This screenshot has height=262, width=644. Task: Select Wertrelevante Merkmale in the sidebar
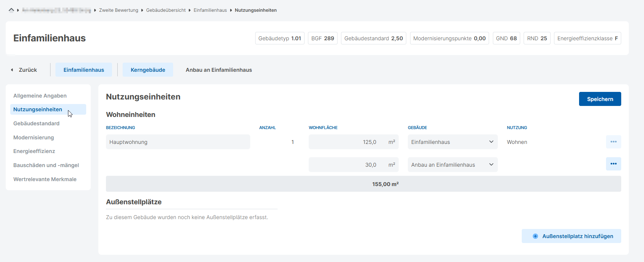point(45,179)
